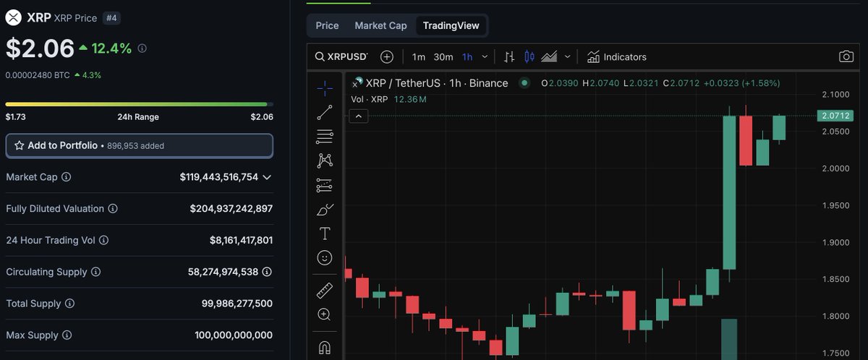Select the text annotation tool
Screen dimensions: 868x360
(x=325, y=233)
